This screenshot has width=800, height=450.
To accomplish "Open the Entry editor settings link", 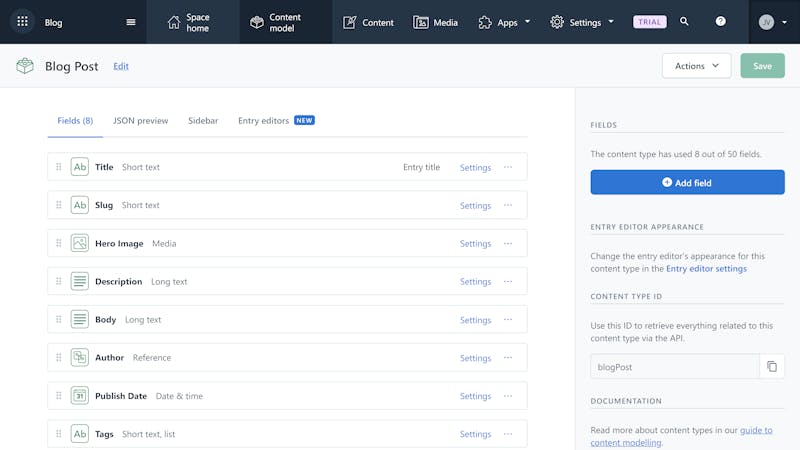I will [706, 269].
